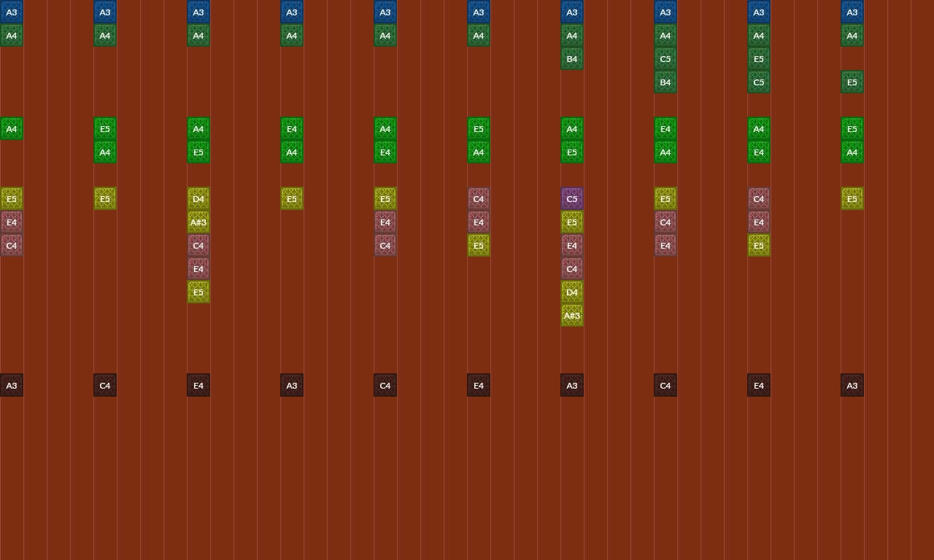Select yellow A#3 directly above pink C4
The height and width of the screenshot is (560, 934).
198,222
